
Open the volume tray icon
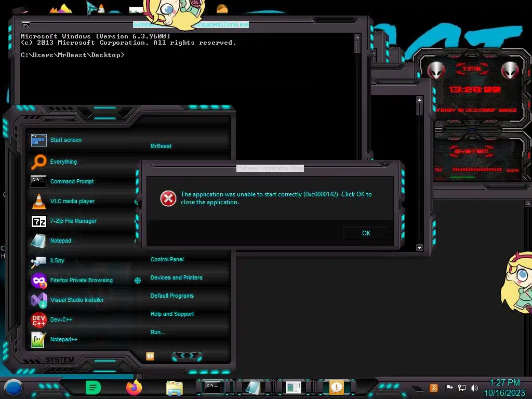(474, 388)
